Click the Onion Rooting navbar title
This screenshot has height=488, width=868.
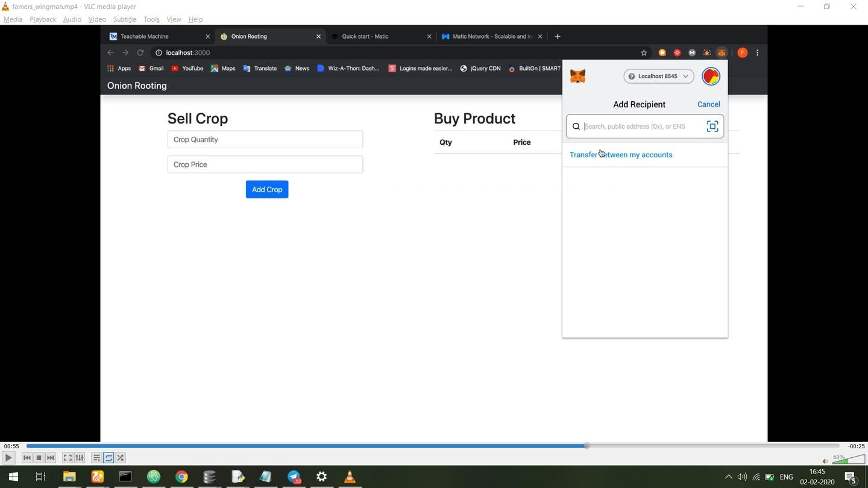pos(137,86)
